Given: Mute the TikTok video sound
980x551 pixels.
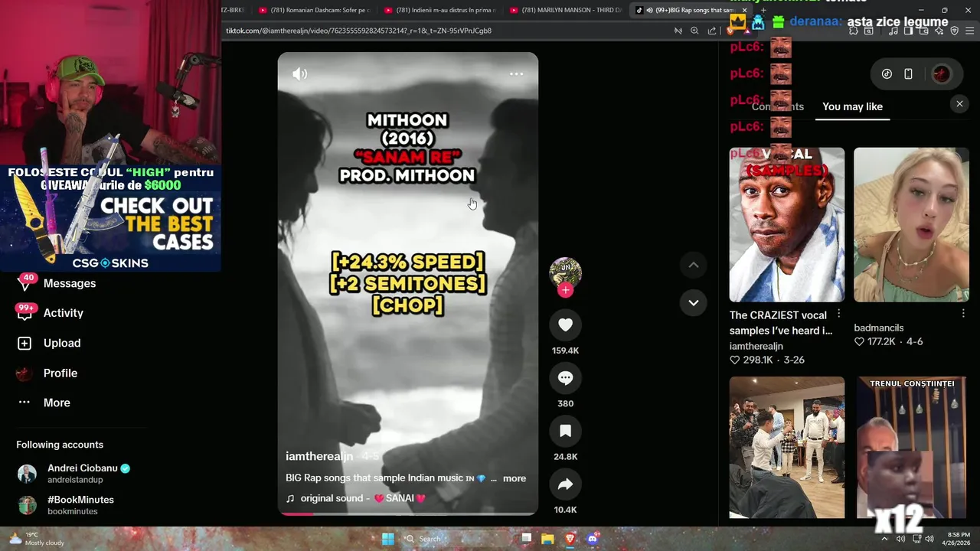Looking at the screenshot, I should 299,74.
